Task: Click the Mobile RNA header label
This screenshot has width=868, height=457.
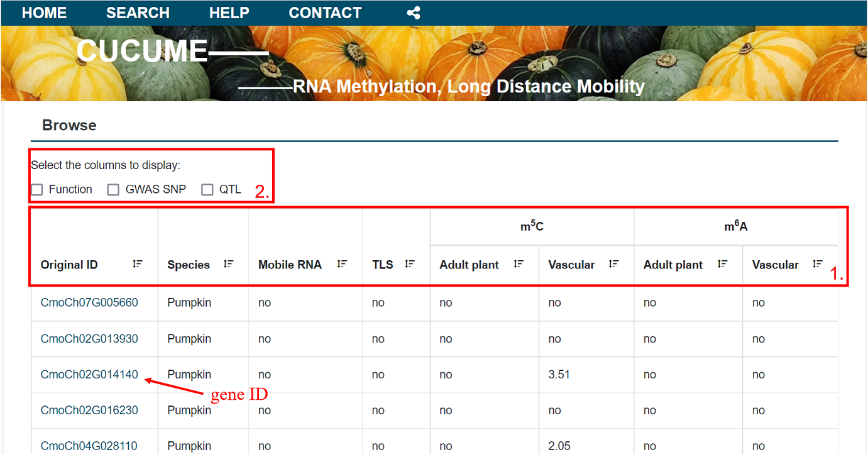Action: tap(290, 265)
